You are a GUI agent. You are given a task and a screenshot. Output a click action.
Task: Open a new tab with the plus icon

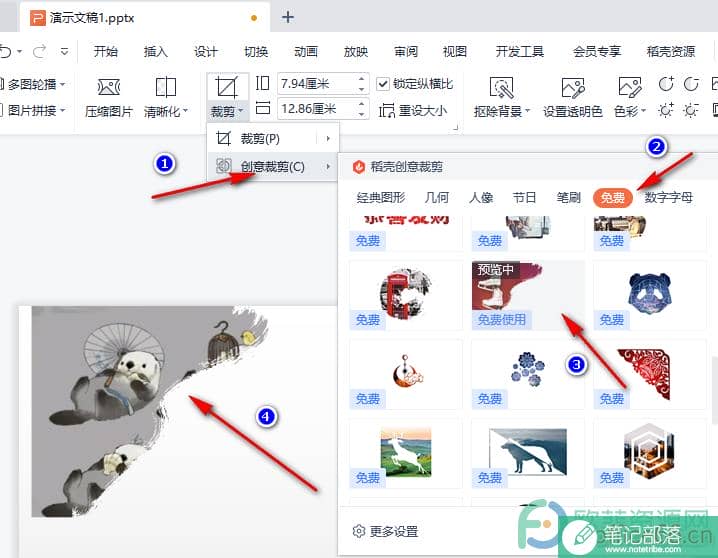(288, 17)
